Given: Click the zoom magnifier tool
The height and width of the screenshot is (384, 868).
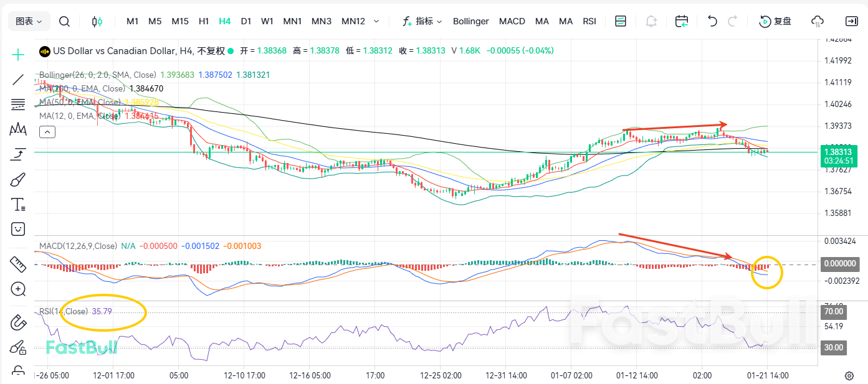Looking at the screenshot, I should click(x=17, y=289).
